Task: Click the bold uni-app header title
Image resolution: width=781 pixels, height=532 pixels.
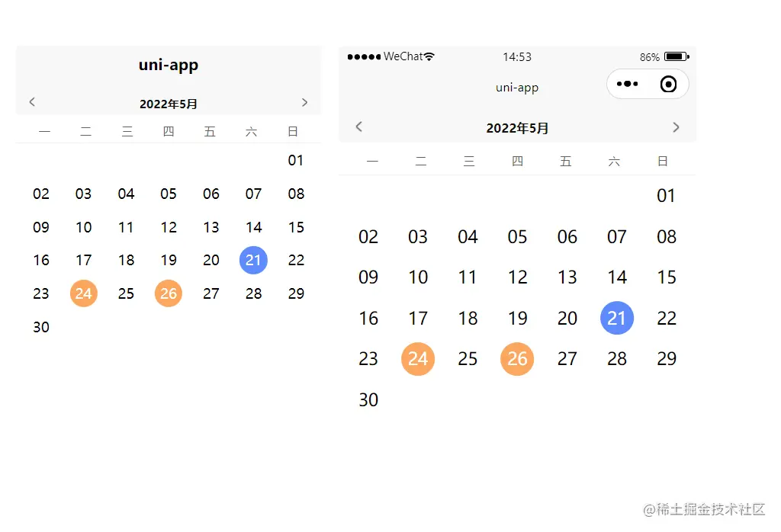Action: click(x=169, y=65)
